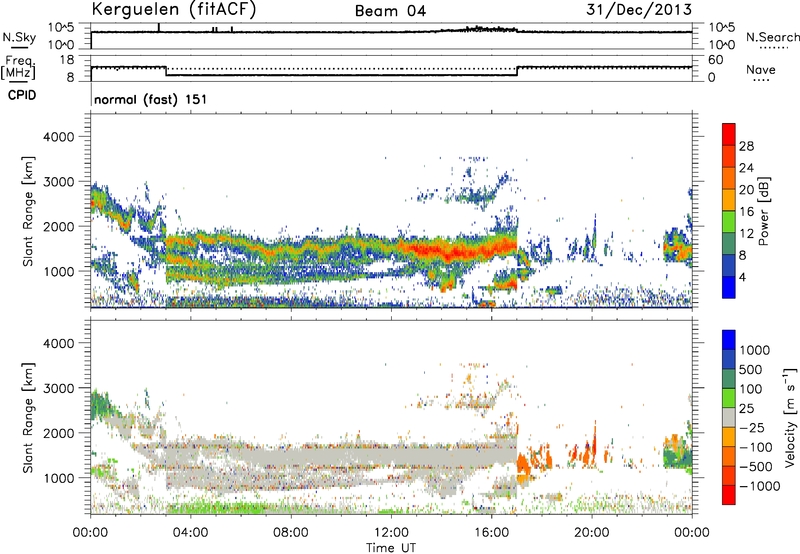Click the "-1000" velocity colorbar value
This screenshot has height=554, width=800.
tap(760, 486)
